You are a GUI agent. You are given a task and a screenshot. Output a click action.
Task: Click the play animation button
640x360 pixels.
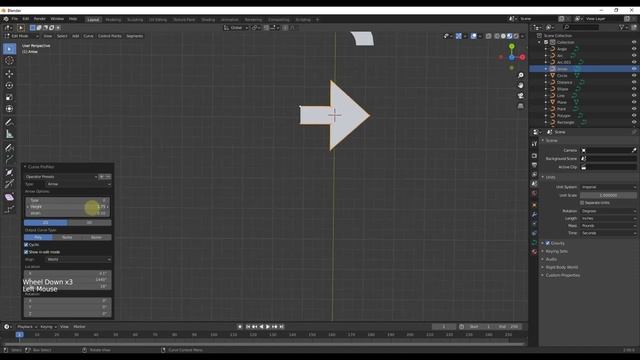(x=268, y=327)
